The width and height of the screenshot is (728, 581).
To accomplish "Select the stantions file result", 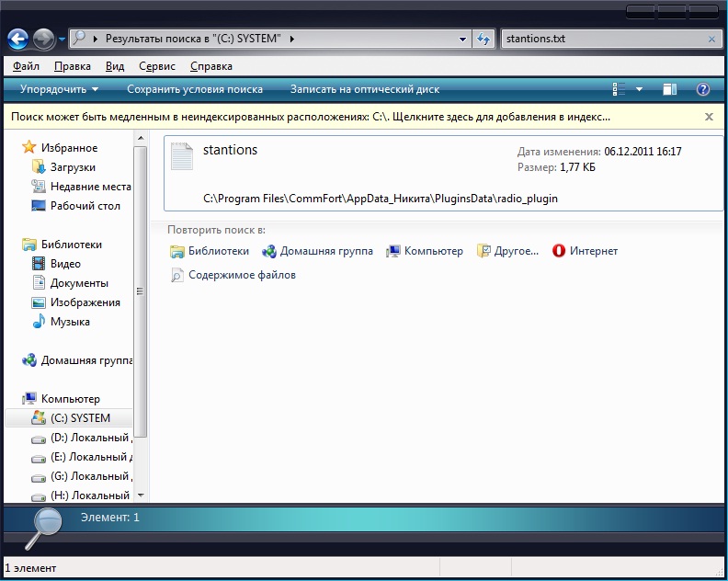I will click(x=230, y=150).
